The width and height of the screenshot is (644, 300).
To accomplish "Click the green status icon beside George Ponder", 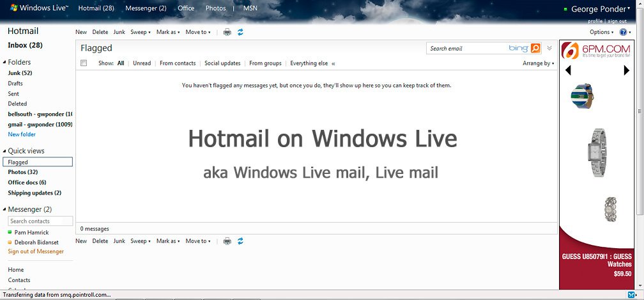I will tap(565, 9).
